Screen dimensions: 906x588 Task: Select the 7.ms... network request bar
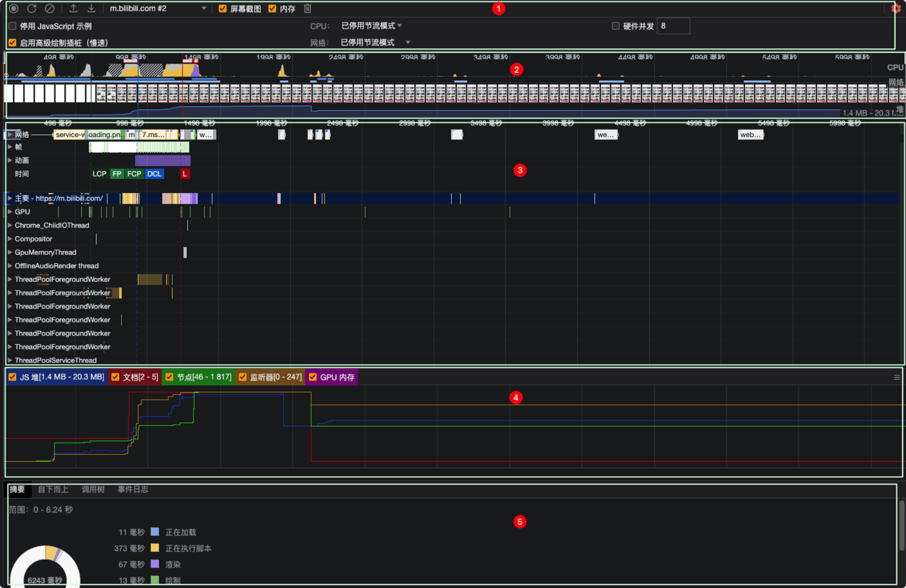153,134
